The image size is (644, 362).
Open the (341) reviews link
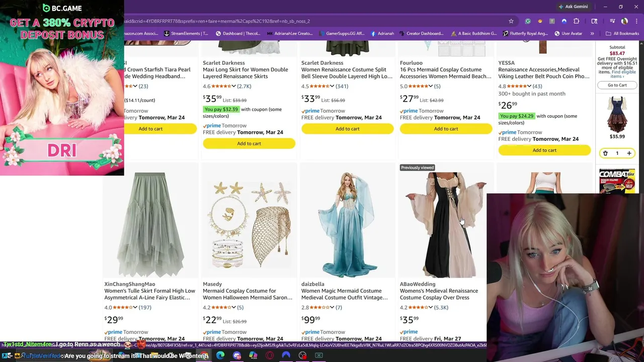[x=342, y=86]
